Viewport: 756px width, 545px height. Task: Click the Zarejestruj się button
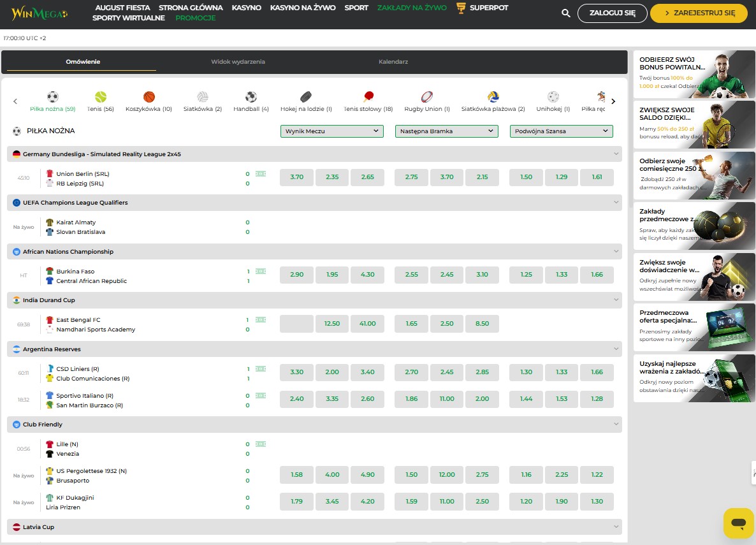point(699,13)
